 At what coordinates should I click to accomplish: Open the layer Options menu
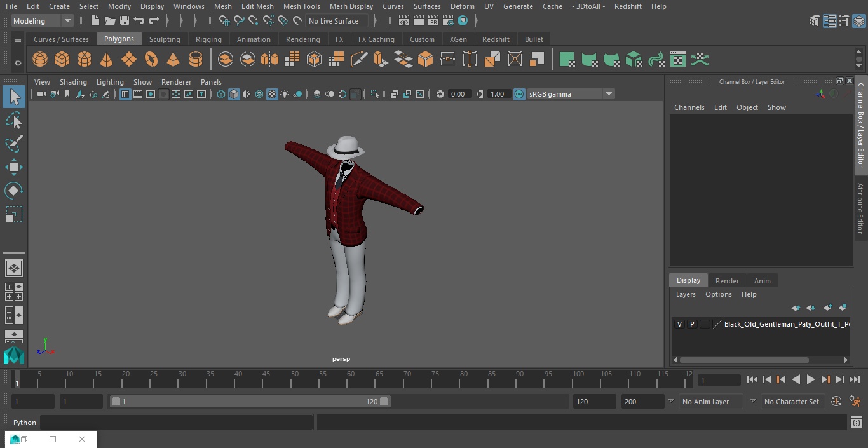pos(719,294)
